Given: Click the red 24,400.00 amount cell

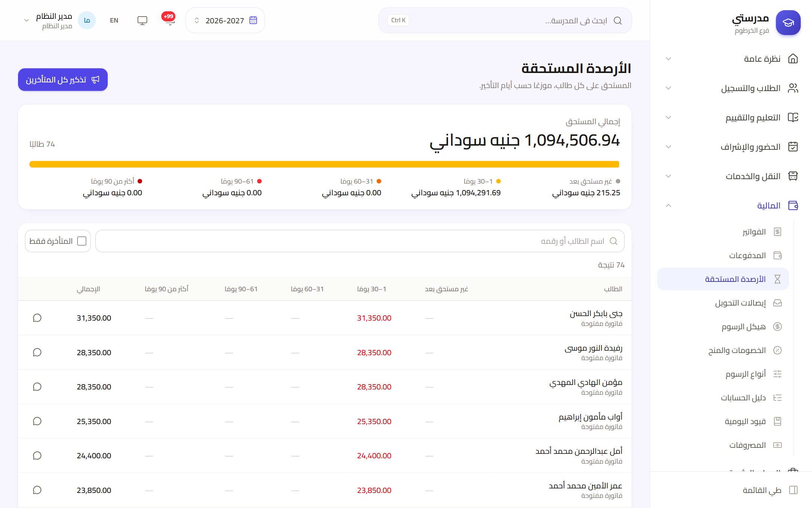Looking at the screenshot, I should pyautogui.click(x=374, y=456).
